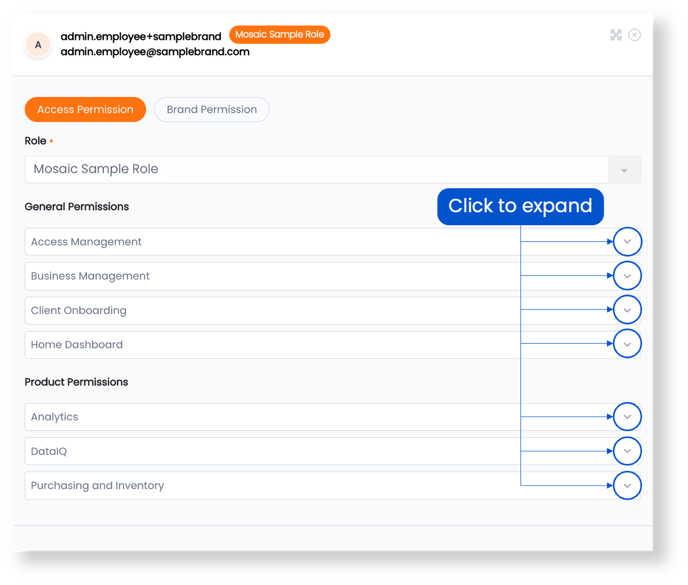
Task: Expand Home Dashboard chevron
Action: 627,344
